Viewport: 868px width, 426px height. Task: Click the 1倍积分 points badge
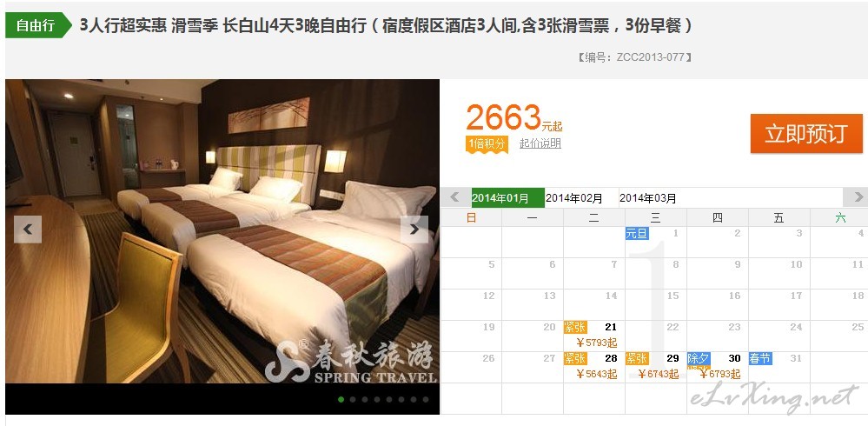click(487, 144)
